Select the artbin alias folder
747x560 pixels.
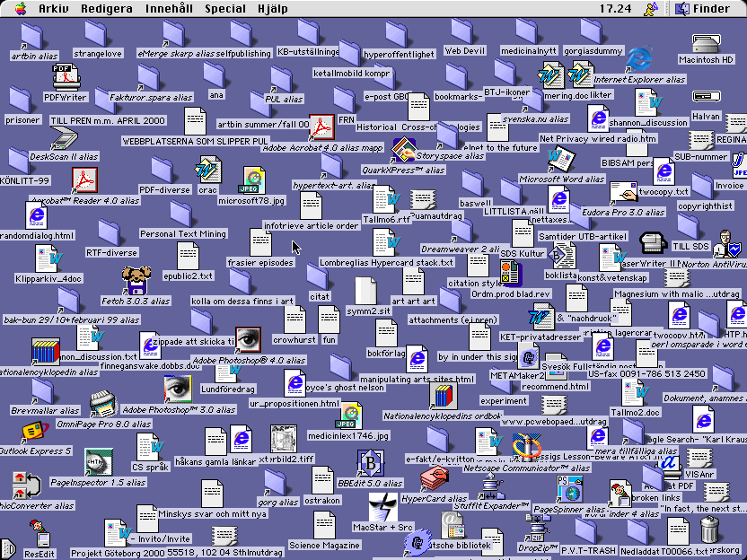point(32,36)
